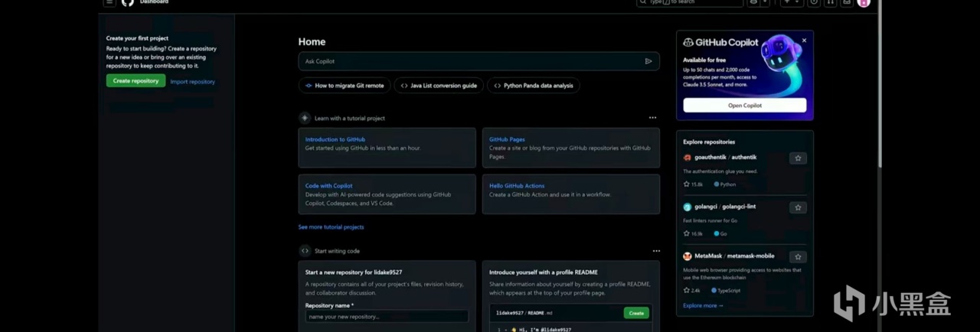Open golangci / golangci-lint repository
Viewport: 980px width, 332px height.
click(725, 207)
